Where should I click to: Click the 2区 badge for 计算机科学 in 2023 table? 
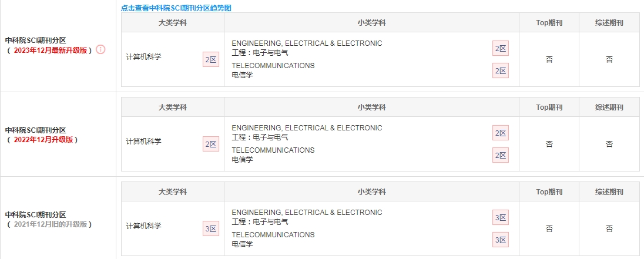[211, 59]
